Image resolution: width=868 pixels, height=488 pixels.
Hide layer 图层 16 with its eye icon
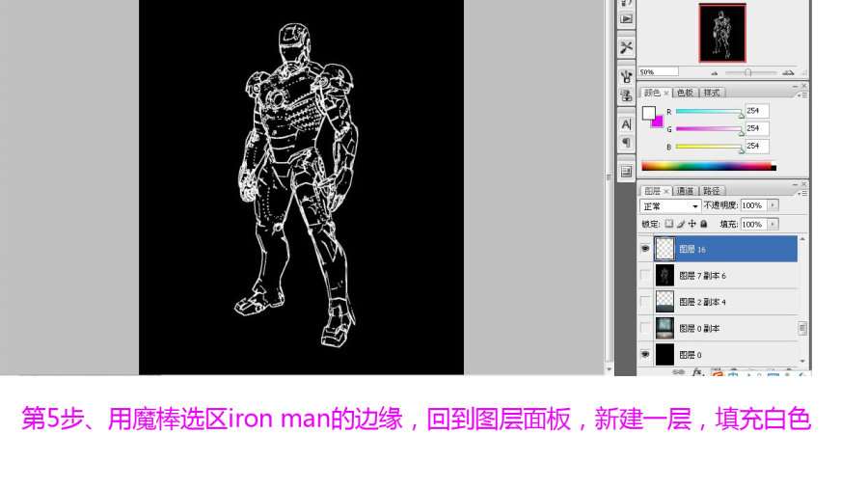click(x=645, y=249)
